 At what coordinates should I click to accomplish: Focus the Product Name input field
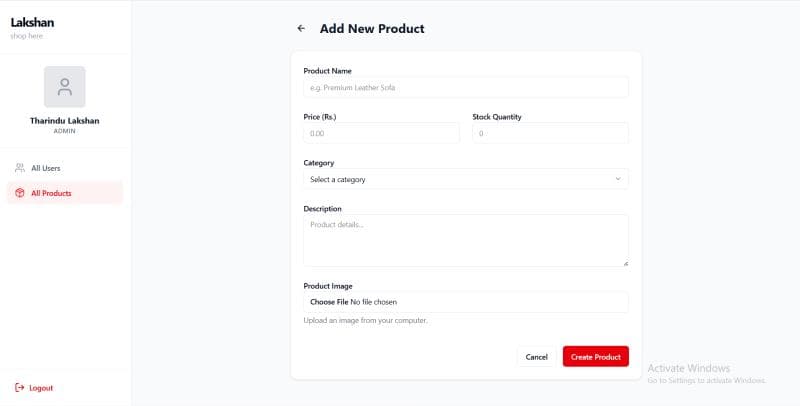466,88
